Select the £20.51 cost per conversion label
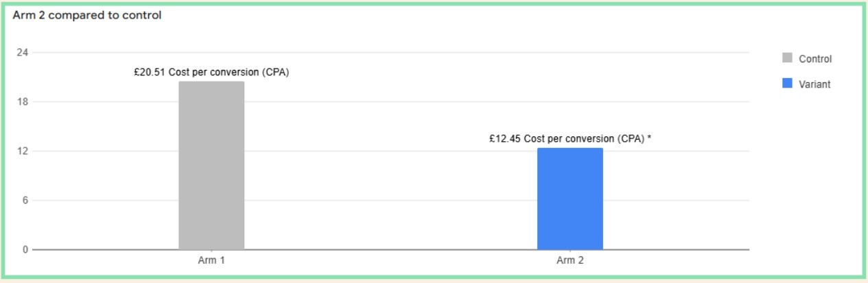The width and height of the screenshot is (868, 283). point(211,72)
